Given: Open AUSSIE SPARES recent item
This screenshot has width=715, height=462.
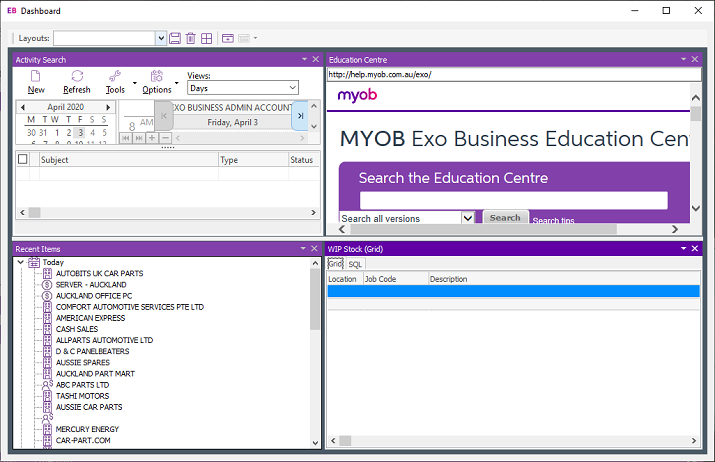Looking at the screenshot, I should tap(83, 363).
